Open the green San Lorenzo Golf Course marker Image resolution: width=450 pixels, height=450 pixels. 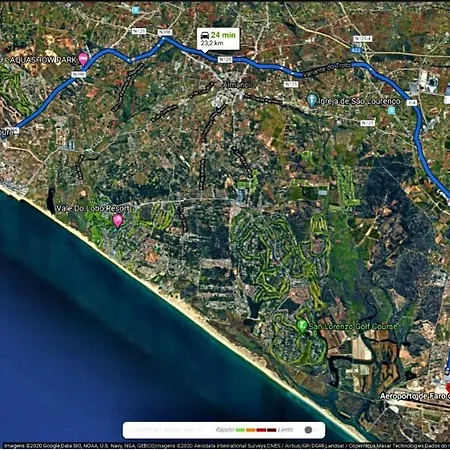coord(302,325)
